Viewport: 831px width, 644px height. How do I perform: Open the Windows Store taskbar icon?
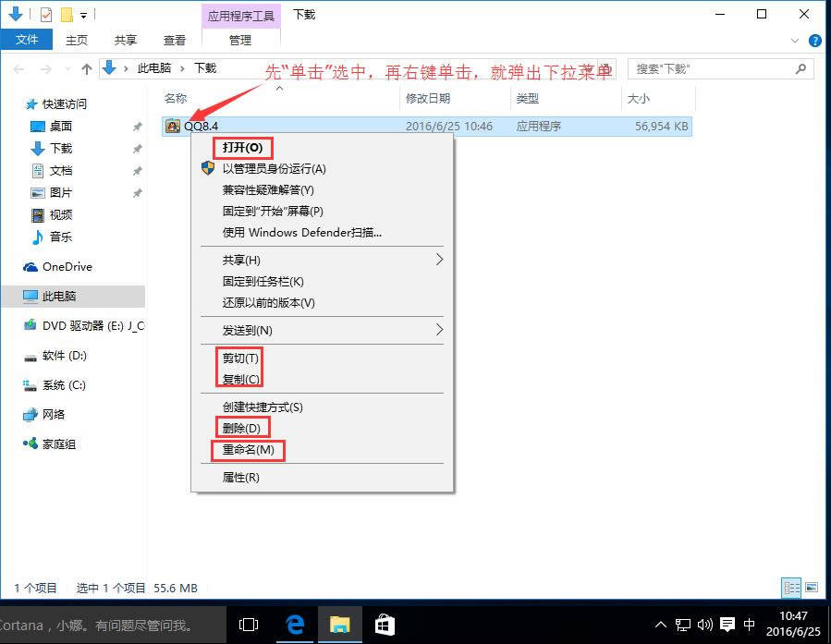385,625
